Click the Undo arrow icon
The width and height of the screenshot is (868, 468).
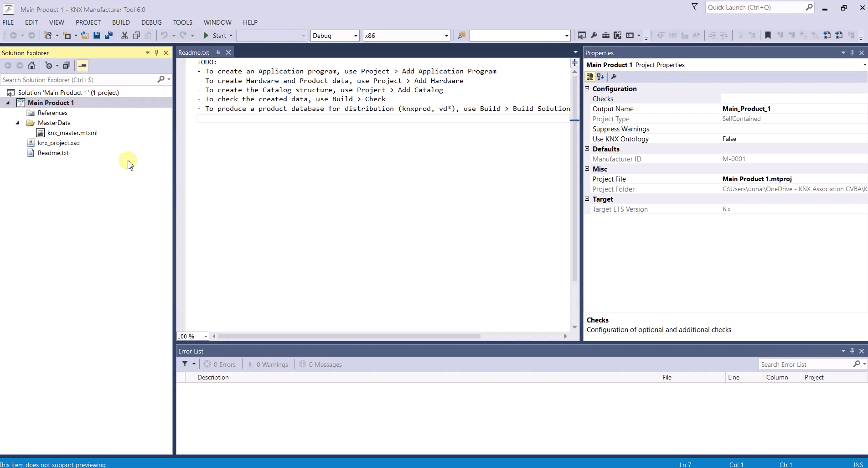[x=164, y=36]
